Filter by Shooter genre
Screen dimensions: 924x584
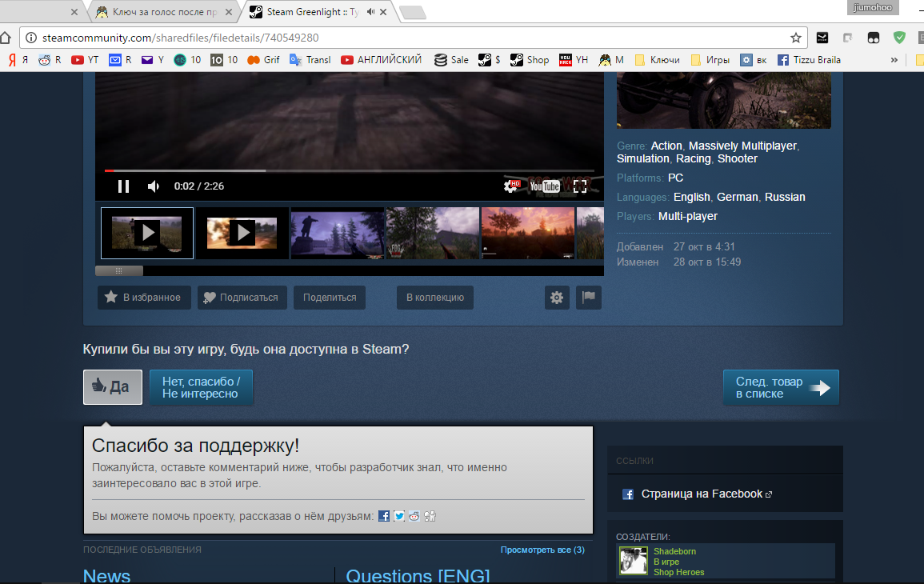737,158
